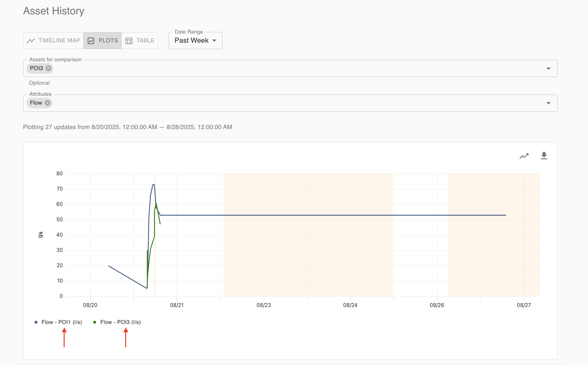Click the Table grid icon
The image size is (588, 365).
tap(129, 41)
